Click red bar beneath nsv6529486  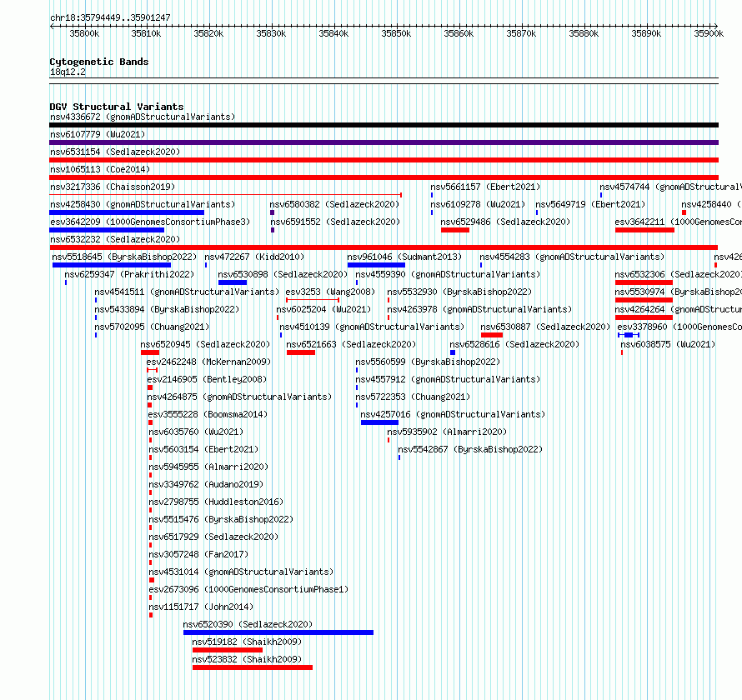coord(455,230)
